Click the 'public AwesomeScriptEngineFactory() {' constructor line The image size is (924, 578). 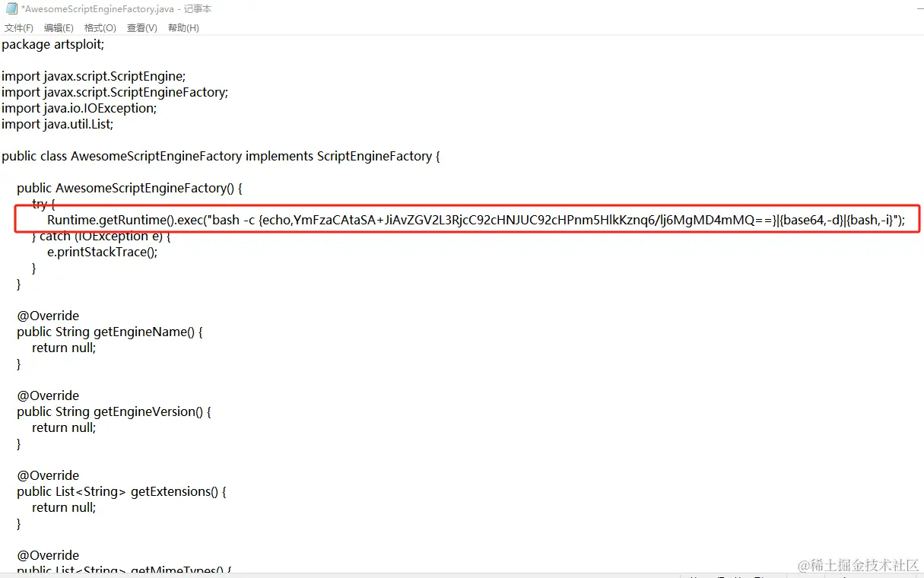coord(129,188)
